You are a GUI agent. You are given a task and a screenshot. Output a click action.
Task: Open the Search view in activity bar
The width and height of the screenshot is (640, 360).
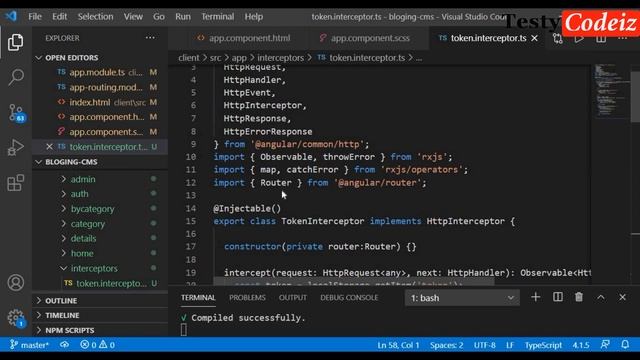click(x=16, y=77)
